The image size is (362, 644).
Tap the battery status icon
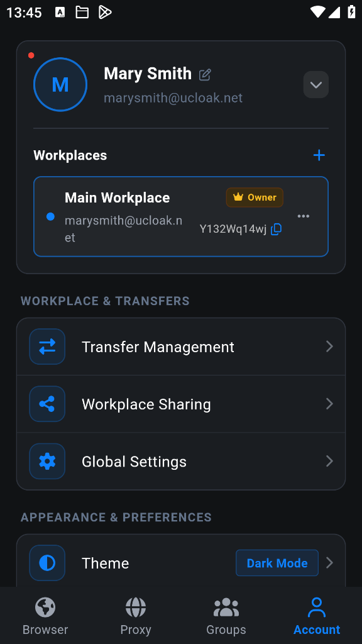[351, 11]
